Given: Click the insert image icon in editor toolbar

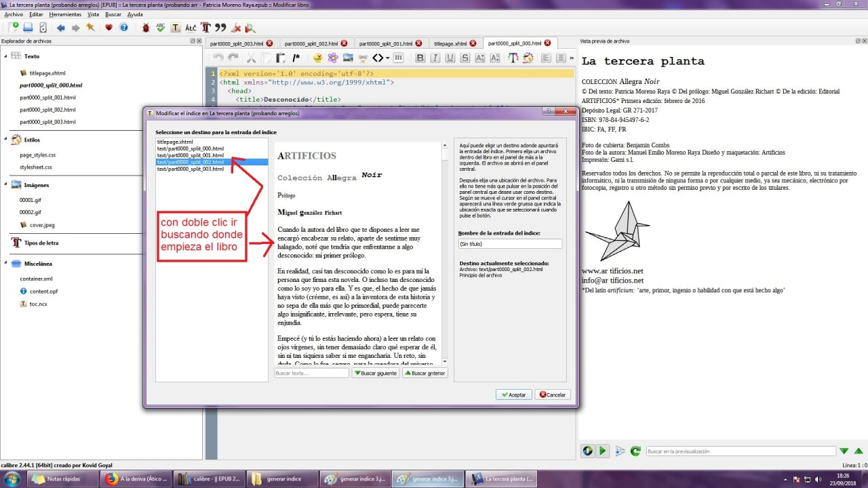Looking at the screenshot, I should click(x=348, y=58).
